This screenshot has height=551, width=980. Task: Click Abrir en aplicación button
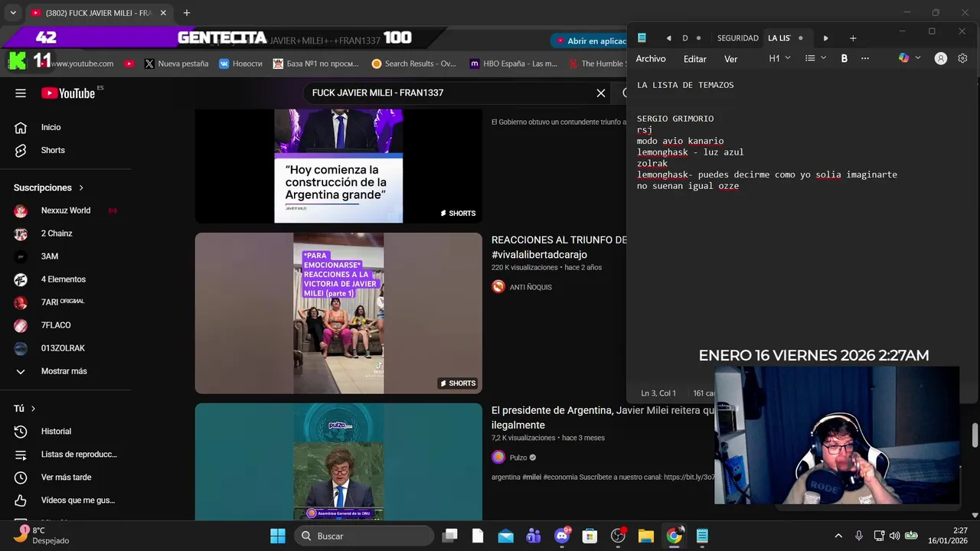point(591,41)
